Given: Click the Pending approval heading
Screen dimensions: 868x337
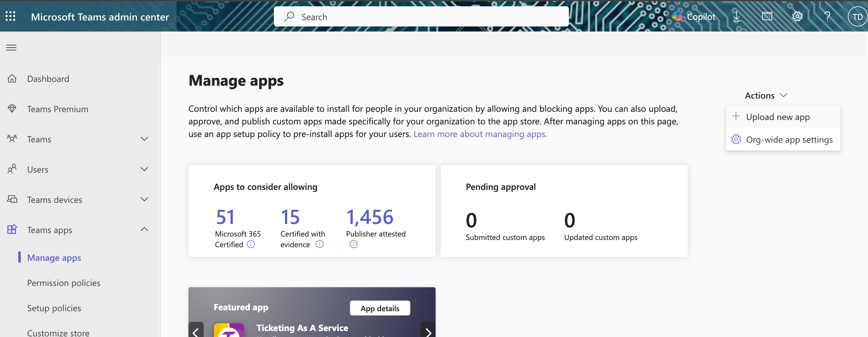Looking at the screenshot, I should [x=501, y=187].
